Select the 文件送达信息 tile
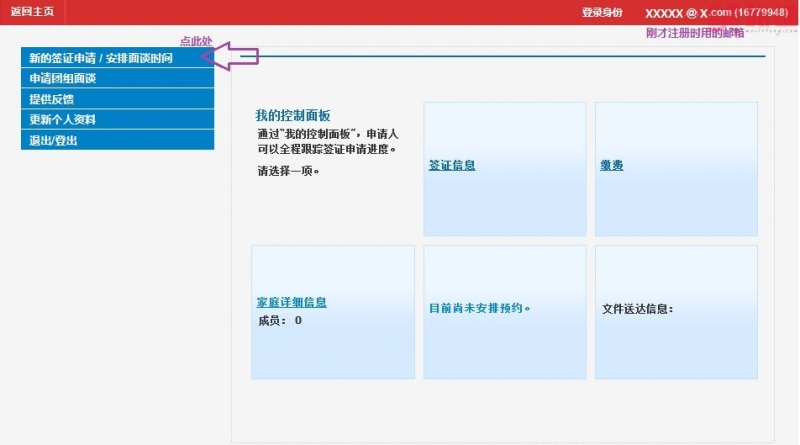Viewport: 800px width, 445px height. pos(638,309)
